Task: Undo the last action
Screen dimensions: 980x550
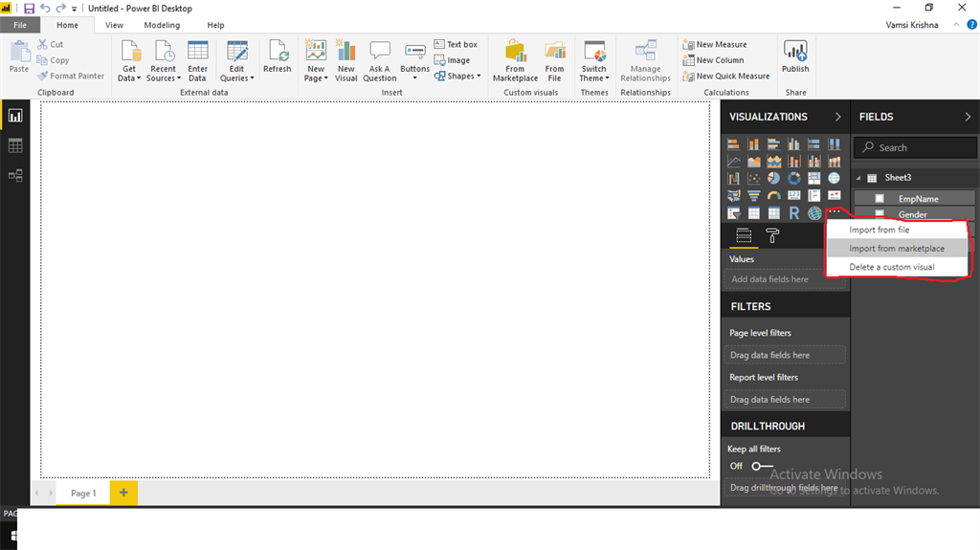Action: tap(45, 8)
